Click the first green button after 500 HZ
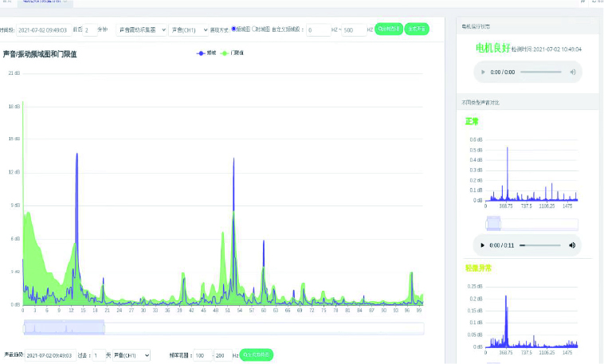The image size is (604, 364). pyautogui.click(x=389, y=29)
